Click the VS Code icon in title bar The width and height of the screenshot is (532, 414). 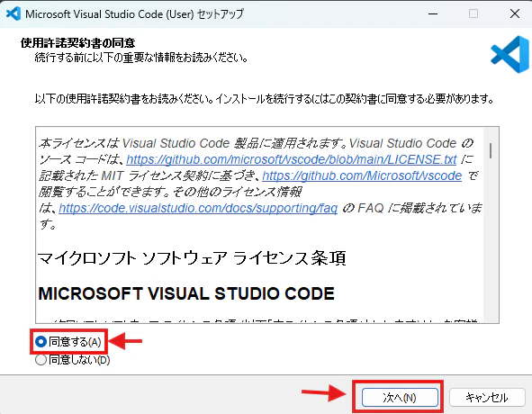coord(14,13)
